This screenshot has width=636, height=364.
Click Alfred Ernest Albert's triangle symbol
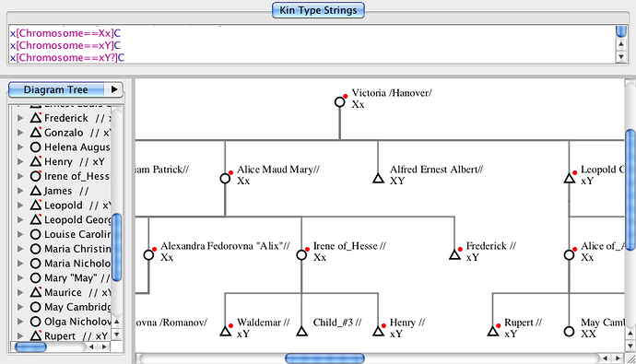[378, 179]
